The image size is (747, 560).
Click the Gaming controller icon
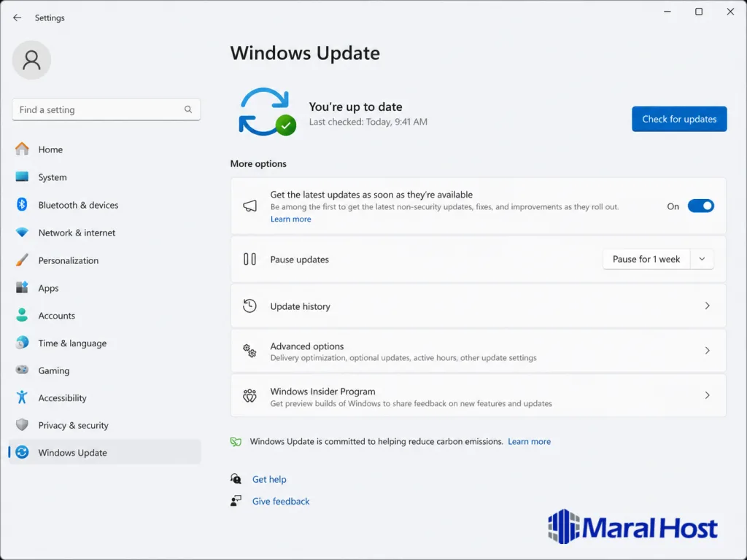[x=22, y=370]
